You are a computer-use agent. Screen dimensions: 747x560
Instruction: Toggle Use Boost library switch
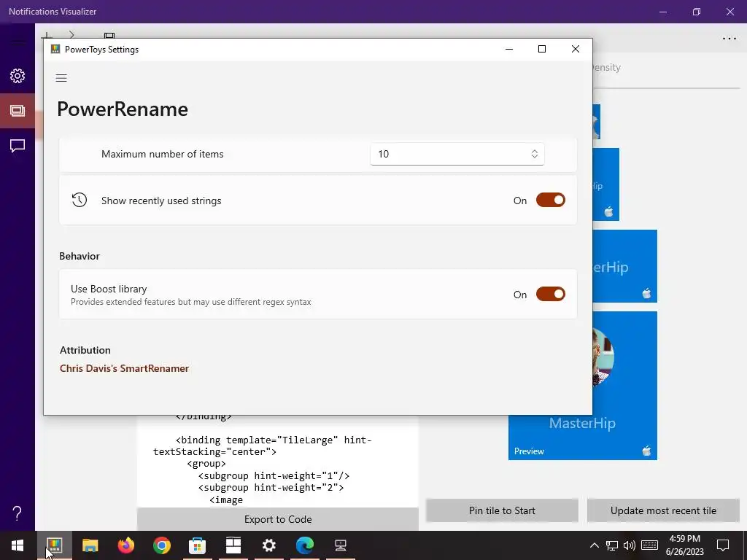coord(550,294)
